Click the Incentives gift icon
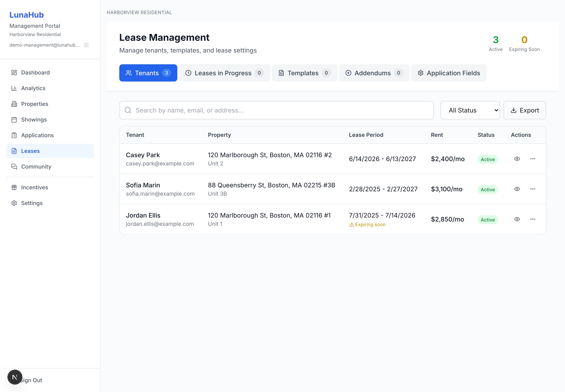Image resolution: width=565 pixels, height=392 pixels. (14, 187)
